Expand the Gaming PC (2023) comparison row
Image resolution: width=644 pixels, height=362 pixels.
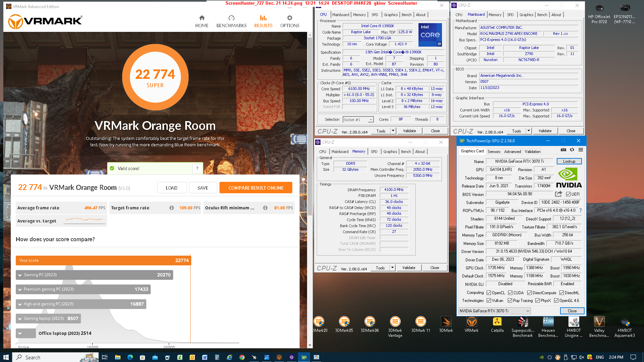click(94, 275)
